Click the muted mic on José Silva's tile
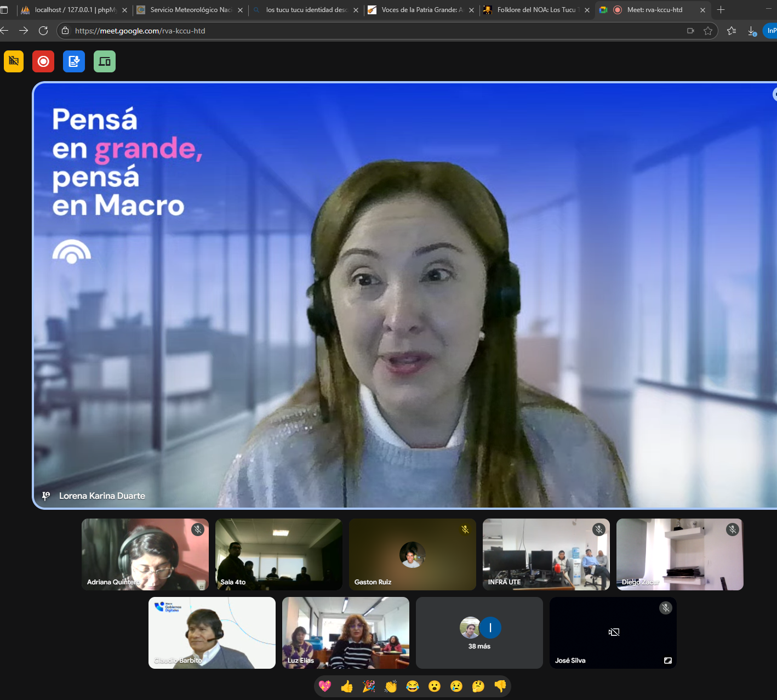777x700 pixels. (666, 608)
